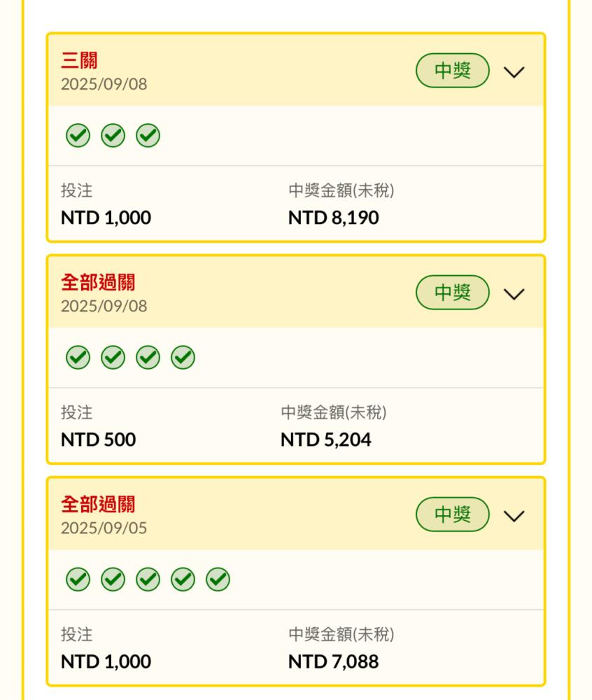Click third green checkmark in 三關 card

pyautogui.click(x=148, y=136)
